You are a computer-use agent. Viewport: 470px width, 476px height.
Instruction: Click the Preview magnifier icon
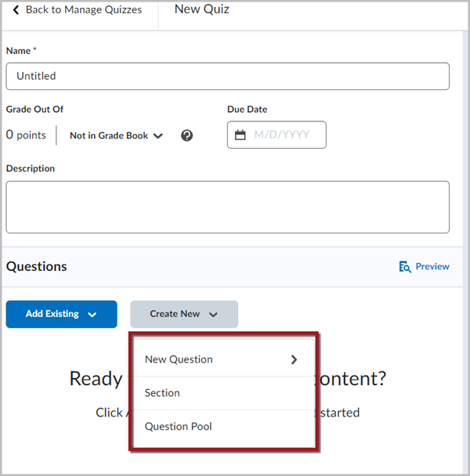(405, 267)
